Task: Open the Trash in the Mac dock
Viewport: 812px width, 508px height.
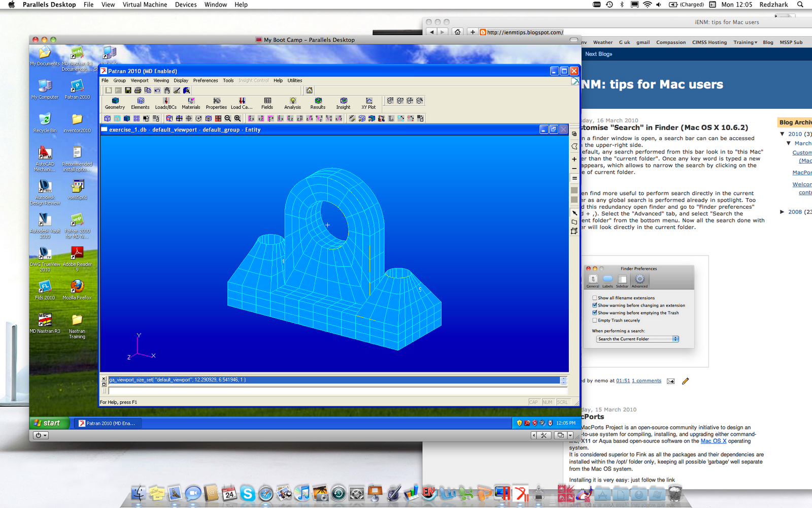Action: coord(675,493)
